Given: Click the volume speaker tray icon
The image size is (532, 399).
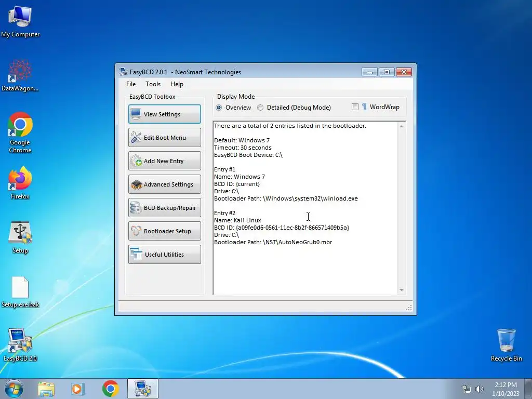Looking at the screenshot, I should [x=480, y=389].
